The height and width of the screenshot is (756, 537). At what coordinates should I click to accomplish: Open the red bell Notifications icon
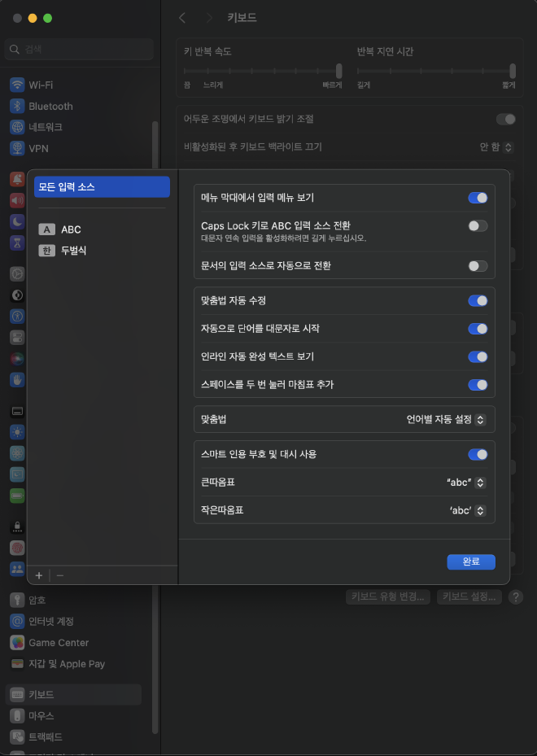pyautogui.click(x=17, y=179)
